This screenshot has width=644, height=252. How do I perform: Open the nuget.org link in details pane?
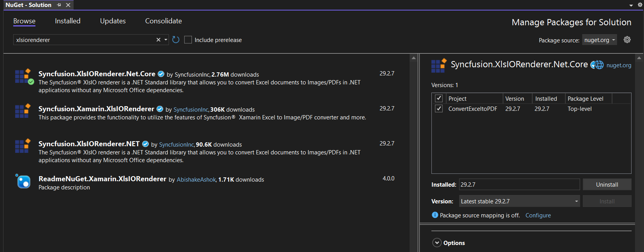click(619, 65)
